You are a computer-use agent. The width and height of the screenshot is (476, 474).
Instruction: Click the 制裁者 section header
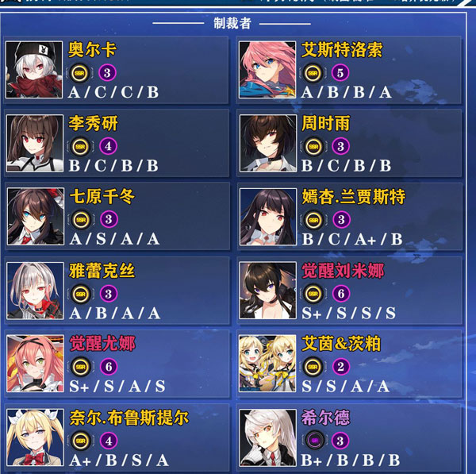(232, 23)
